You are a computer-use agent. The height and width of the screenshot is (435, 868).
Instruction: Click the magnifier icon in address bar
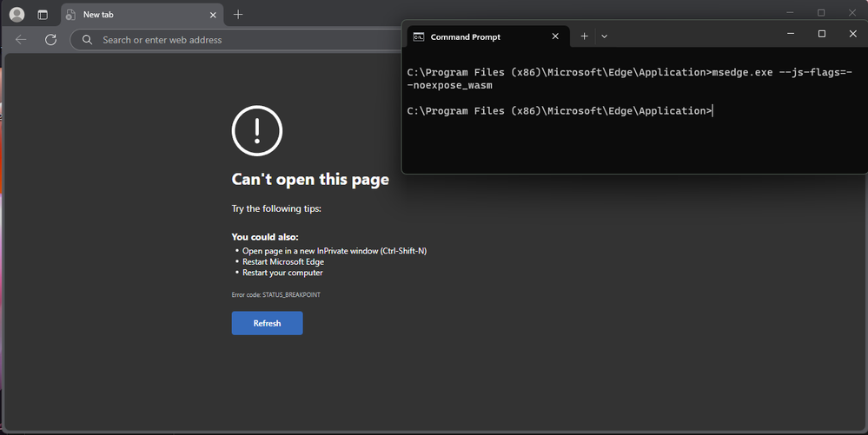point(87,40)
